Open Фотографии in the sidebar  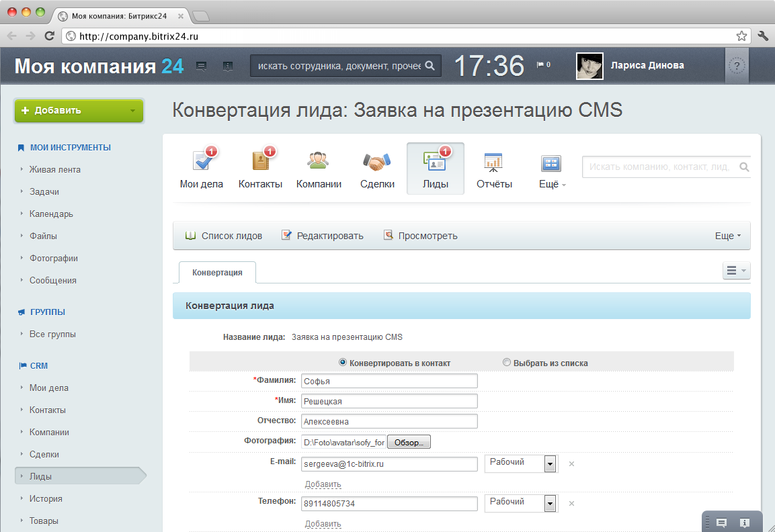(53, 259)
